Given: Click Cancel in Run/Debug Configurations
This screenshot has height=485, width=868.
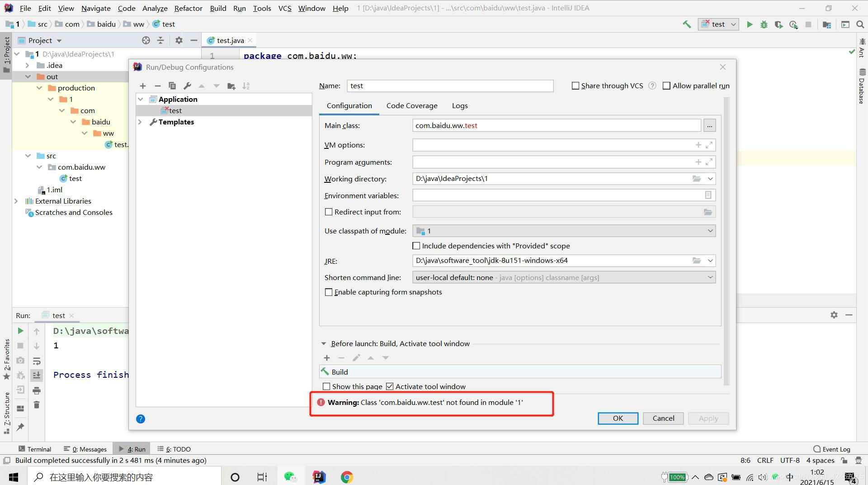Looking at the screenshot, I should 663,418.
